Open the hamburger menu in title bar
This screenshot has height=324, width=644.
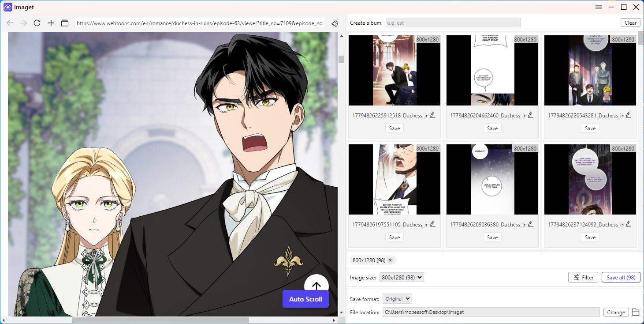(x=599, y=7)
